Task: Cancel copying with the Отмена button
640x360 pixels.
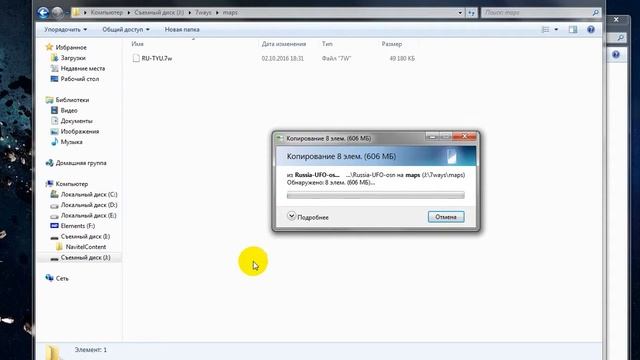Action: tap(446, 217)
